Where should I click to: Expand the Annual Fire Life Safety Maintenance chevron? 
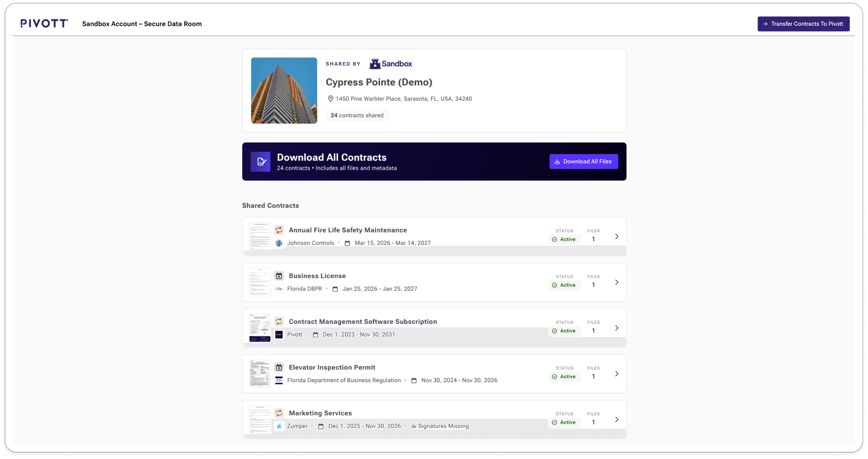point(617,237)
